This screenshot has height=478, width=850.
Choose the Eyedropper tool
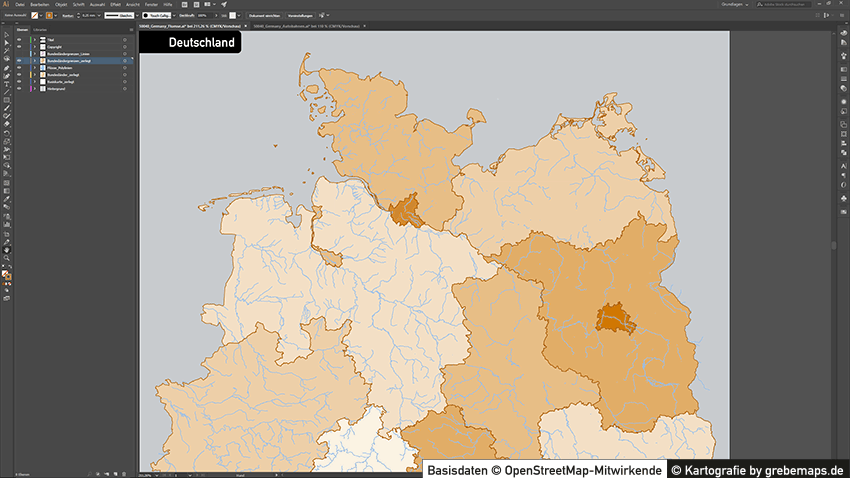(x=6, y=199)
